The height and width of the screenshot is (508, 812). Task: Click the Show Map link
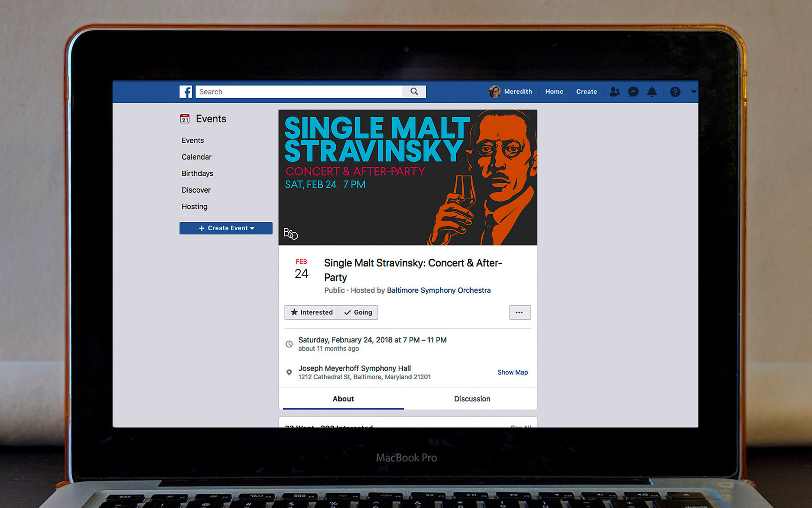tap(513, 372)
